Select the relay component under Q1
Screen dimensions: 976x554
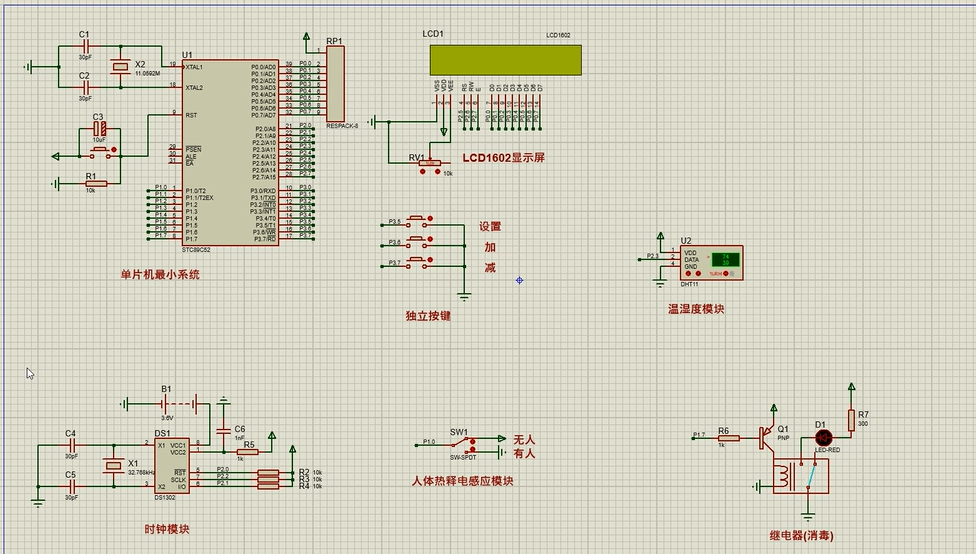click(801, 477)
